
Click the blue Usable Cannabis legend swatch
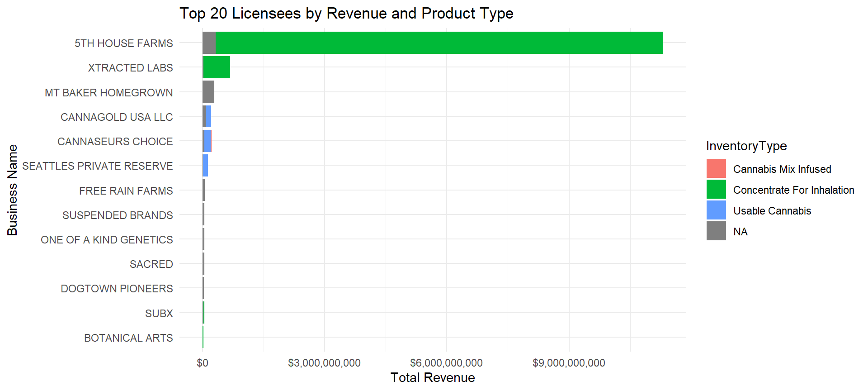tap(716, 210)
